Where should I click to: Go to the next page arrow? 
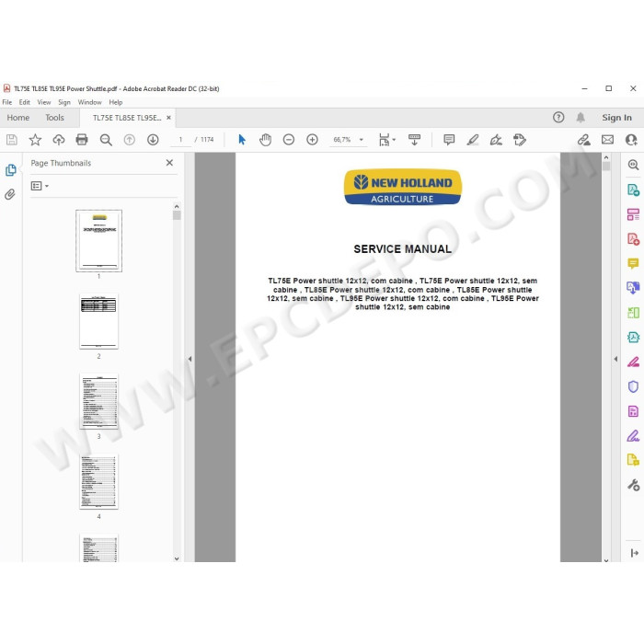click(x=153, y=140)
